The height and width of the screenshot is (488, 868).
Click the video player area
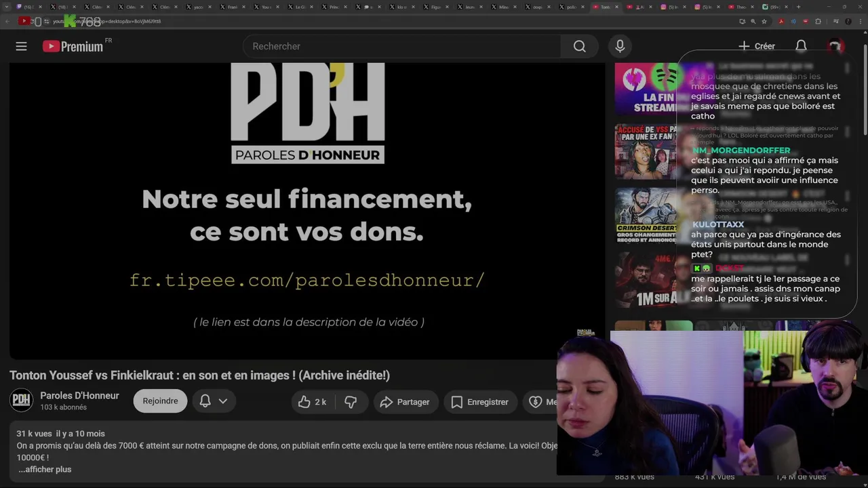307,210
